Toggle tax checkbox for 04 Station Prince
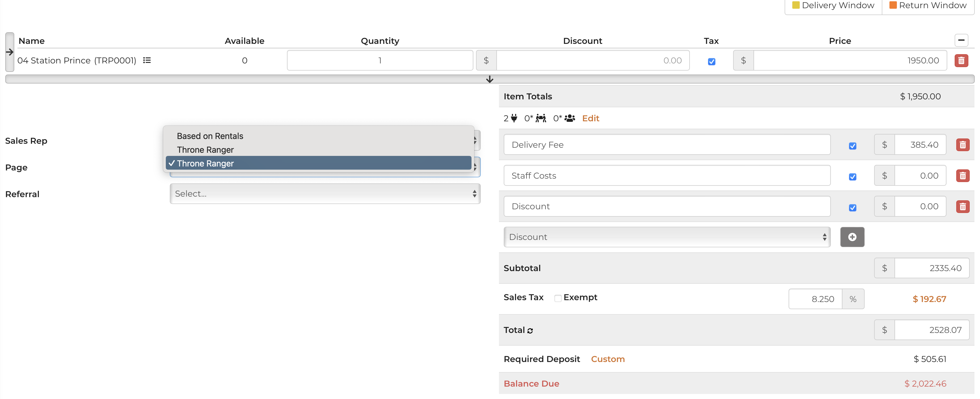This screenshot has height=399, width=980. click(x=712, y=61)
